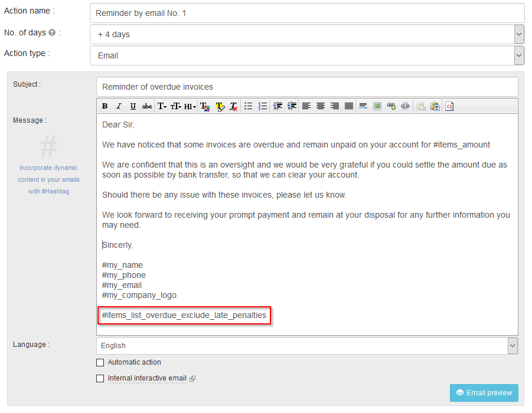
Task: Insert an image into the message
Action: pyautogui.click(x=377, y=106)
